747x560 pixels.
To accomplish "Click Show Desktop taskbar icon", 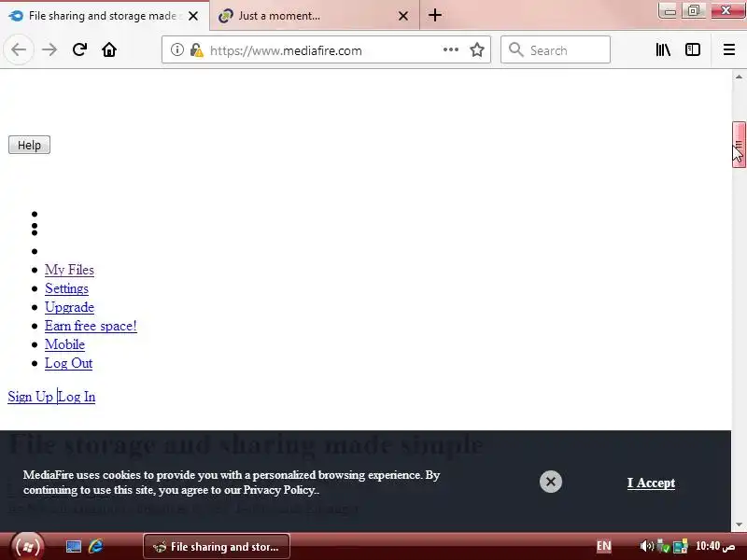I will coord(74,546).
